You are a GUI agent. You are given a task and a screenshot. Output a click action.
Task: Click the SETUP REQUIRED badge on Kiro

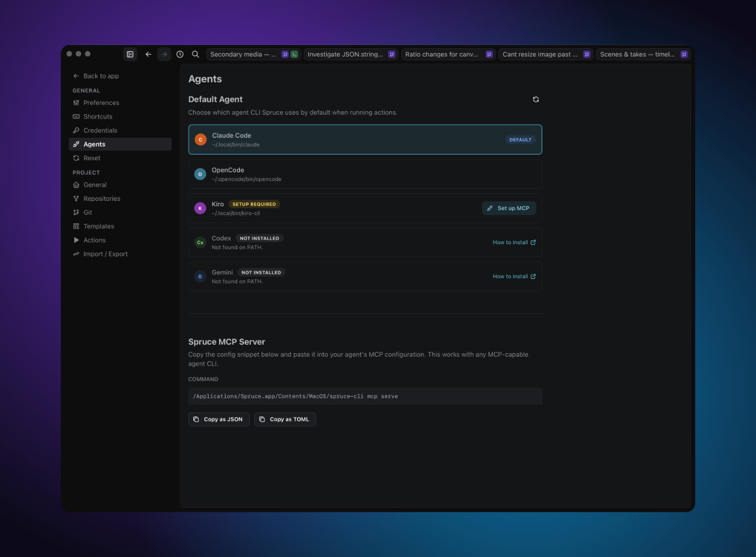[254, 204]
